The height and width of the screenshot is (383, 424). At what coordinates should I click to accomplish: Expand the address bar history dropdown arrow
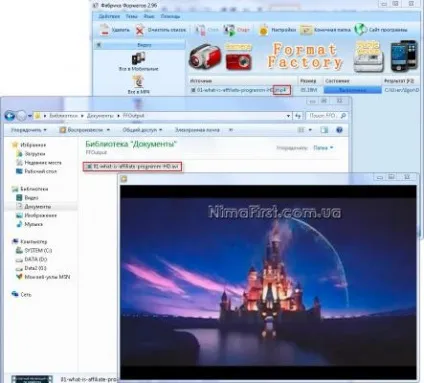[x=288, y=116]
